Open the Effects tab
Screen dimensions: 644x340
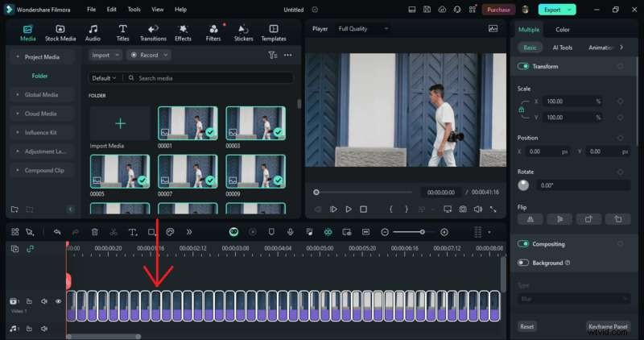click(184, 33)
